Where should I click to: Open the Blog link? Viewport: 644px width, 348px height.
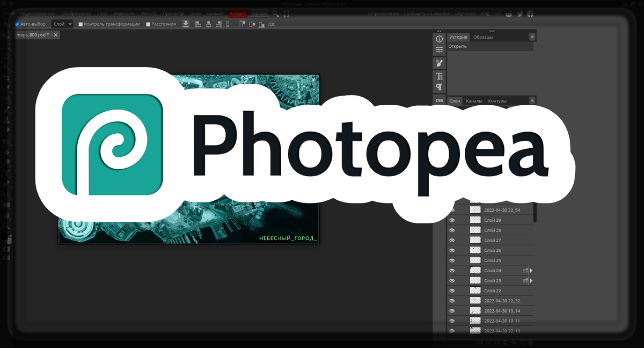click(x=485, y=13)
